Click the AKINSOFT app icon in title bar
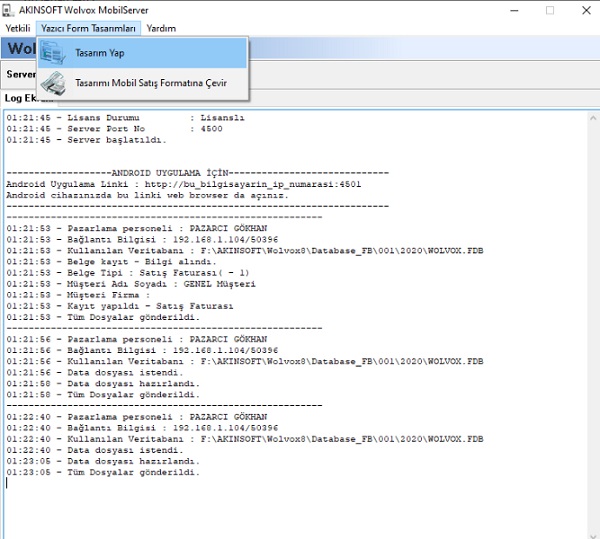600x539 pixels. coord(8,10)
